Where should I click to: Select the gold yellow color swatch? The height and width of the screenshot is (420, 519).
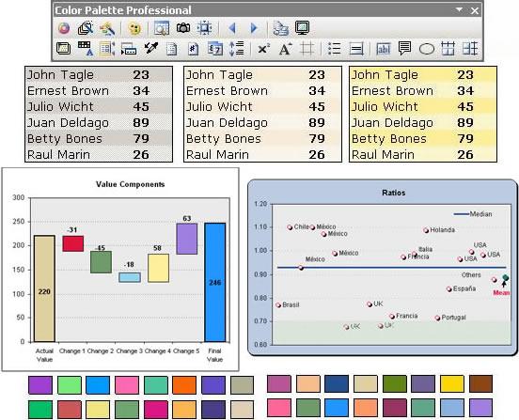452,383
